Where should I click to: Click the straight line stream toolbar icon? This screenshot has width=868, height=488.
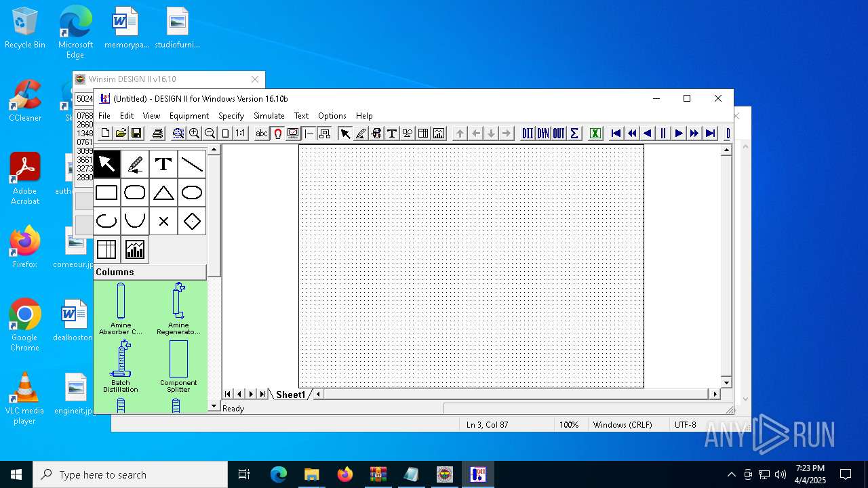[x=309, y=134]
